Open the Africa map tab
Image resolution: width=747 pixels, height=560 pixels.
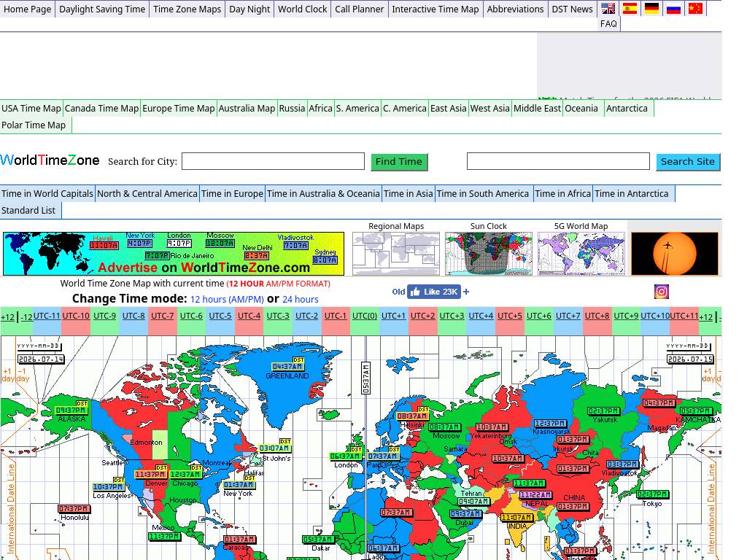pyautogui.click(x=321, y=109)
